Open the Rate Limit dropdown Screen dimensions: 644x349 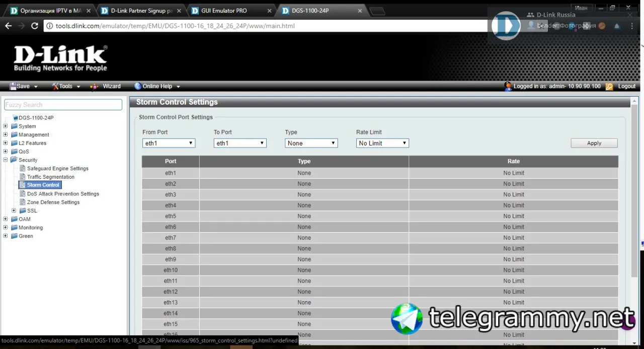click(382, 143)
